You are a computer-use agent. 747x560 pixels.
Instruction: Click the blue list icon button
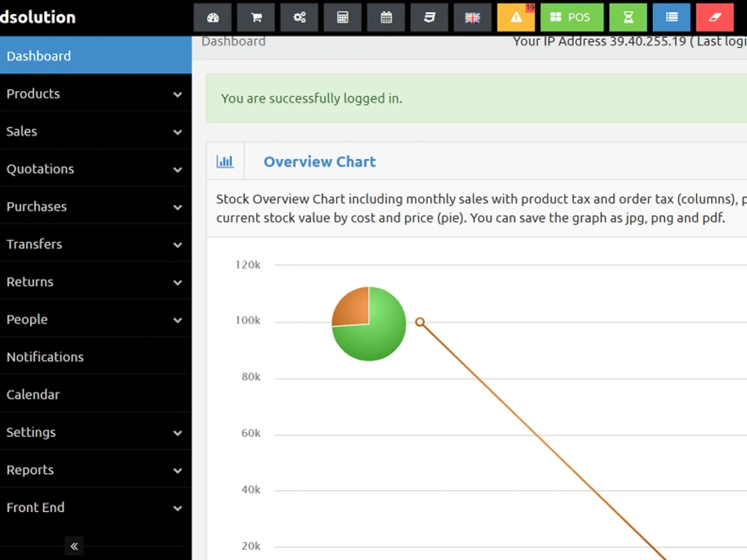[672, 18]
